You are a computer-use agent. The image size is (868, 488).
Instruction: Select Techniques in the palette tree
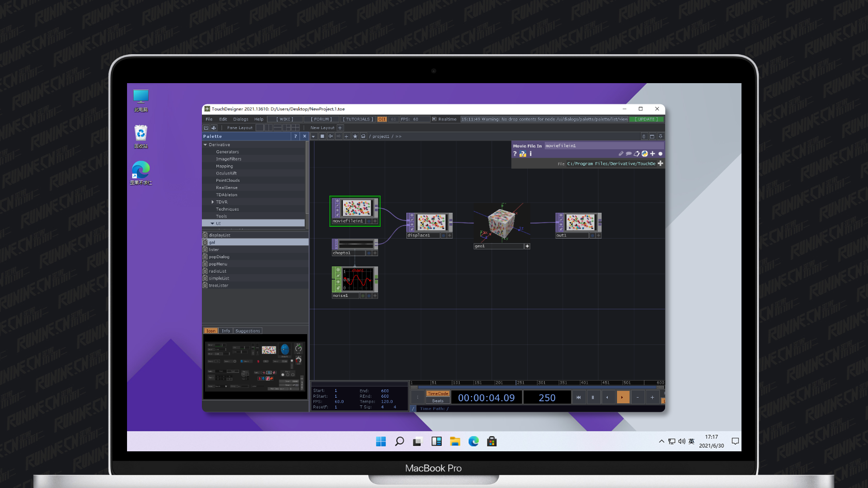tap(227, 209)
